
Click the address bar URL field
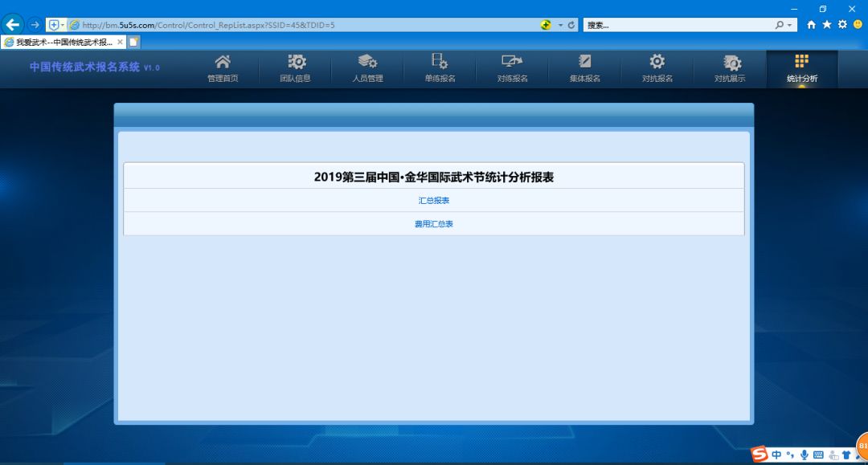coord(310,25)
